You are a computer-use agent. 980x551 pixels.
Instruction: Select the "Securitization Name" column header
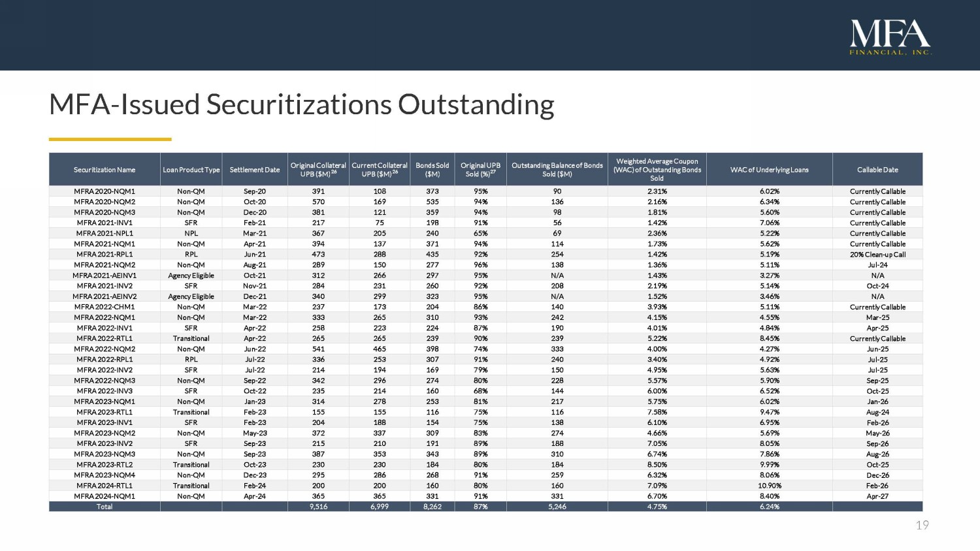pyautogui.click(x=105, y=170)
